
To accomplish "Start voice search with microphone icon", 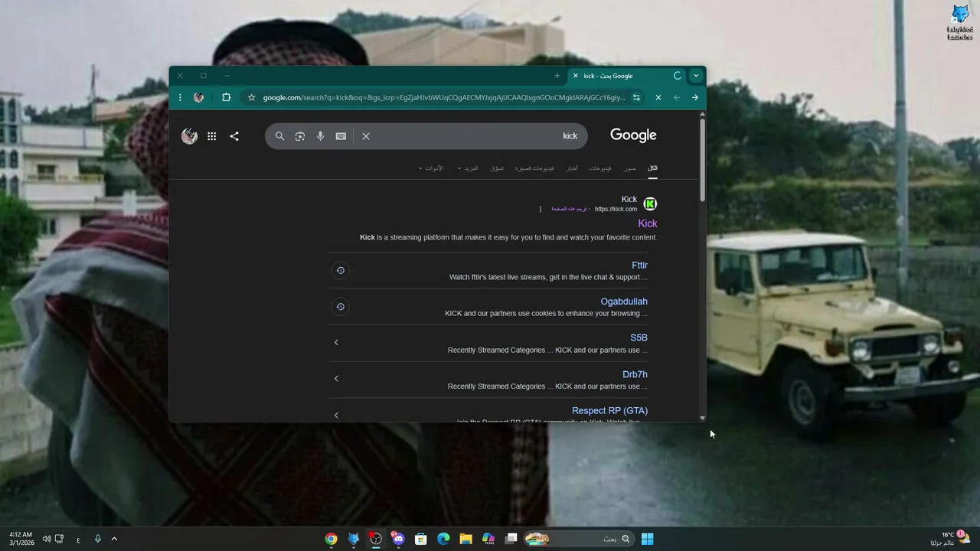I will (320, 136).
